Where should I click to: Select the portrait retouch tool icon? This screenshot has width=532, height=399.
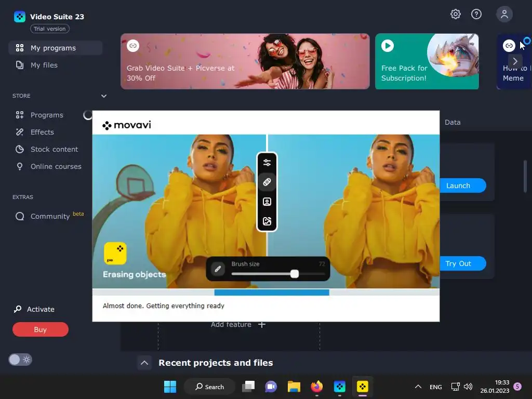[x=267, y=202]
